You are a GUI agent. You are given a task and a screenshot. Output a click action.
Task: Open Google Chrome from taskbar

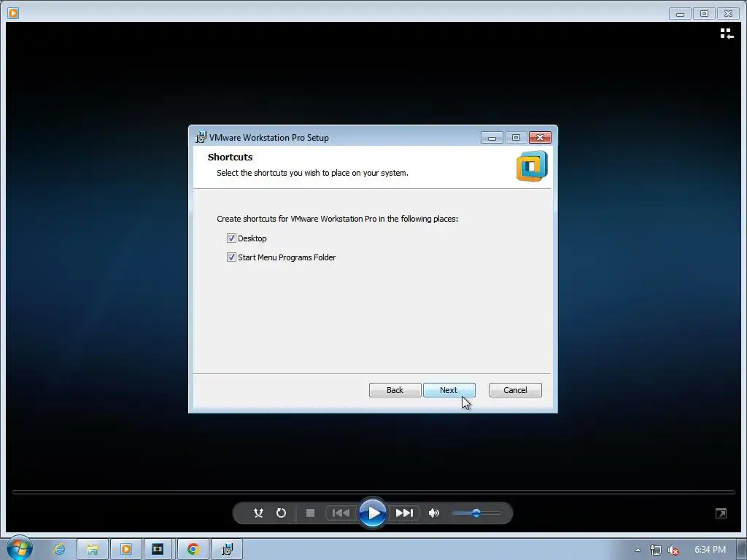pyautogui.click(x=193, y=549)
